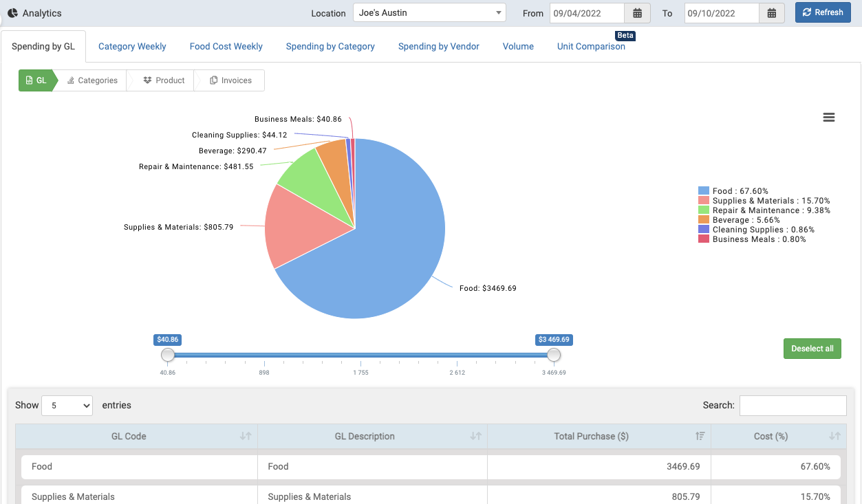This screenshot has height=504, width=862.
Task: Switch to the Food Cost Weekly tab
Action: [x=226, y=46]
